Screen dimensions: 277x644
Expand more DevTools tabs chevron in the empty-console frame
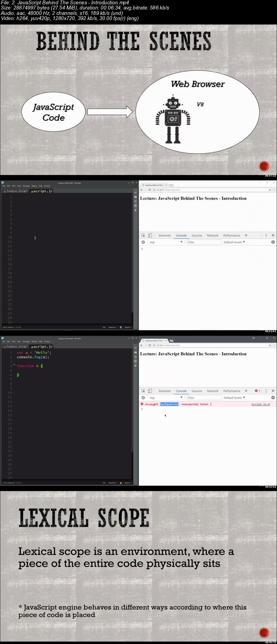pos(246,235)
